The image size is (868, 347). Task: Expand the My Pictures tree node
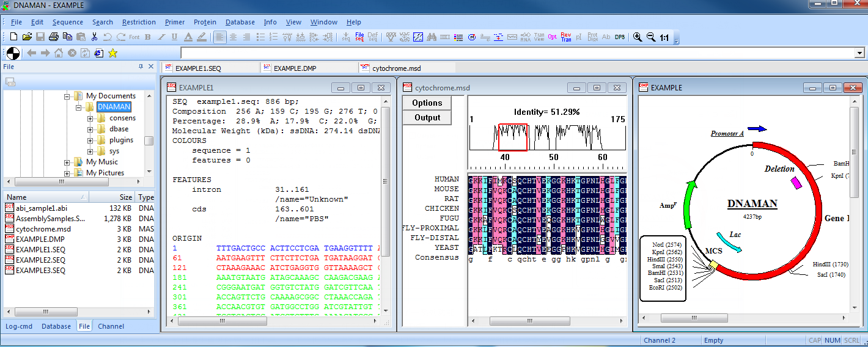pyautogui.click(x=68, y=173)
